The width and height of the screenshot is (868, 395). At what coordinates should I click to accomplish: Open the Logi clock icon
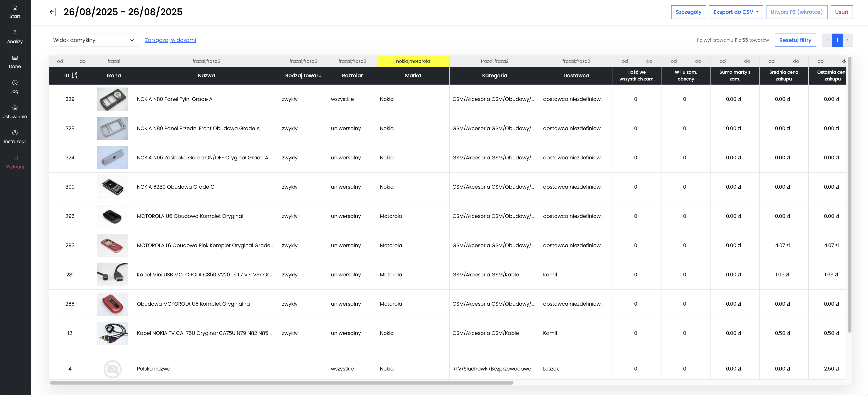click(15, 83)
